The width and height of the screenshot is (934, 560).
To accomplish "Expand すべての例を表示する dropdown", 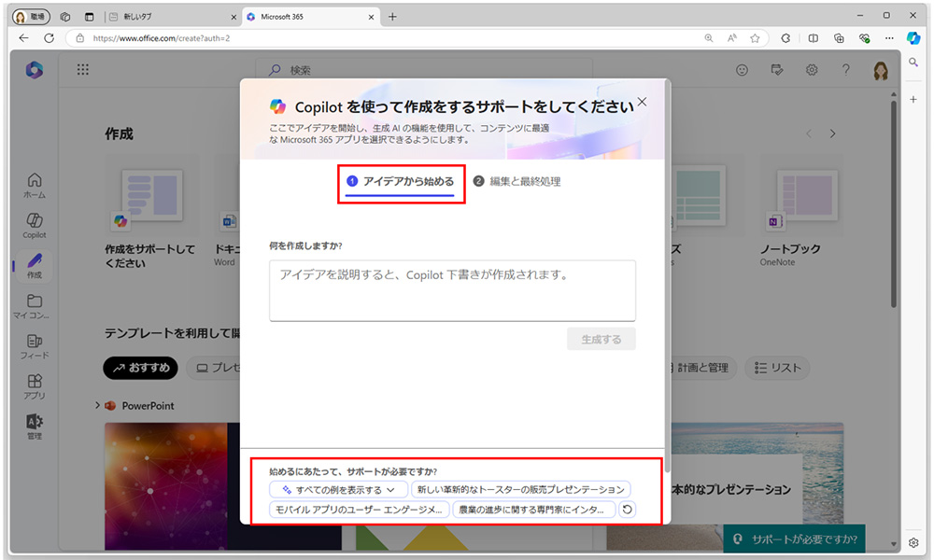I will 338,490.
